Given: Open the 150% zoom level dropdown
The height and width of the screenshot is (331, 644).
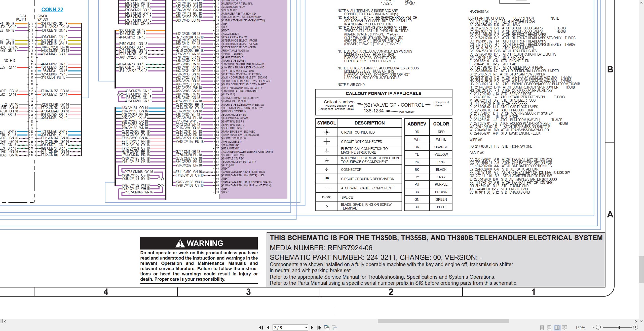Looking at the screenshot, I should click(594, 327).
